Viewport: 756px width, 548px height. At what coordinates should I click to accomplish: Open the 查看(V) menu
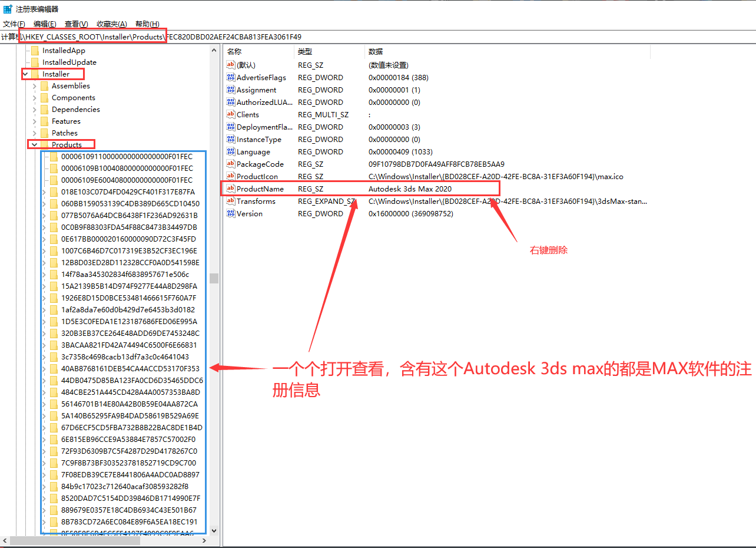(x=77, y=24)
